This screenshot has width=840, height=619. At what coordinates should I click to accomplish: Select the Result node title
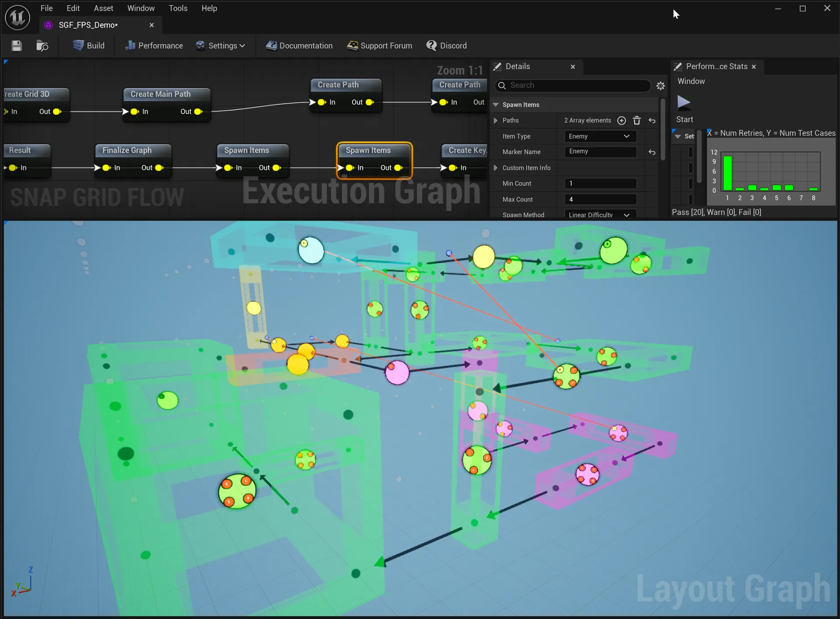click(20, 150)
